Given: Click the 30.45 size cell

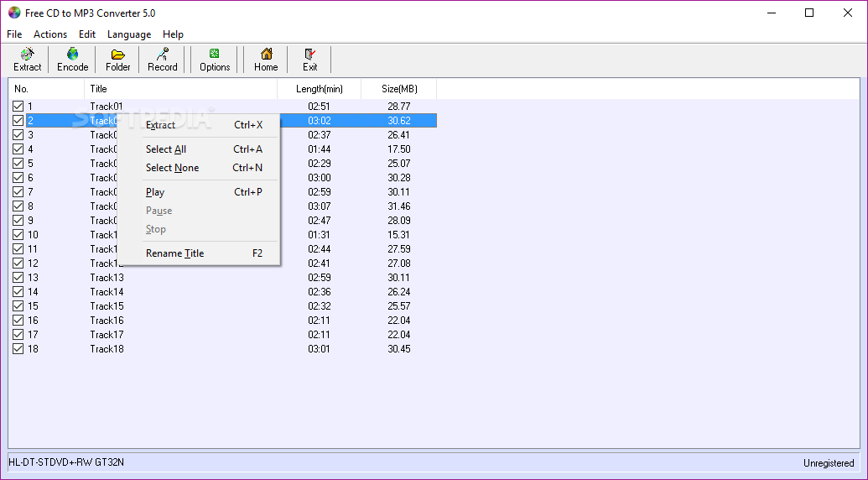Looking at the screenshot, I should (399, 349).
